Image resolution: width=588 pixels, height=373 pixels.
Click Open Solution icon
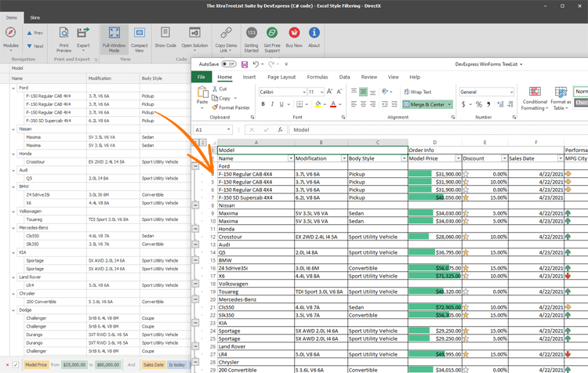[194, 33]
